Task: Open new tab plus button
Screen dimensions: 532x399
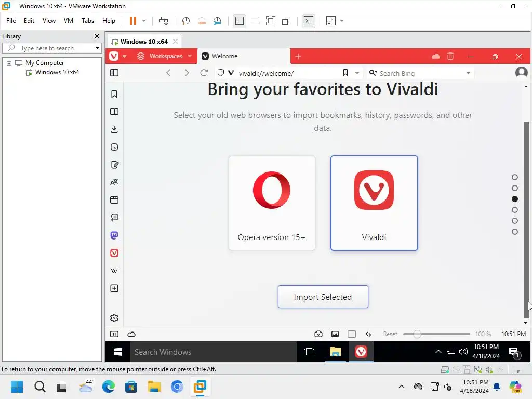Action: tap(298, 56)
